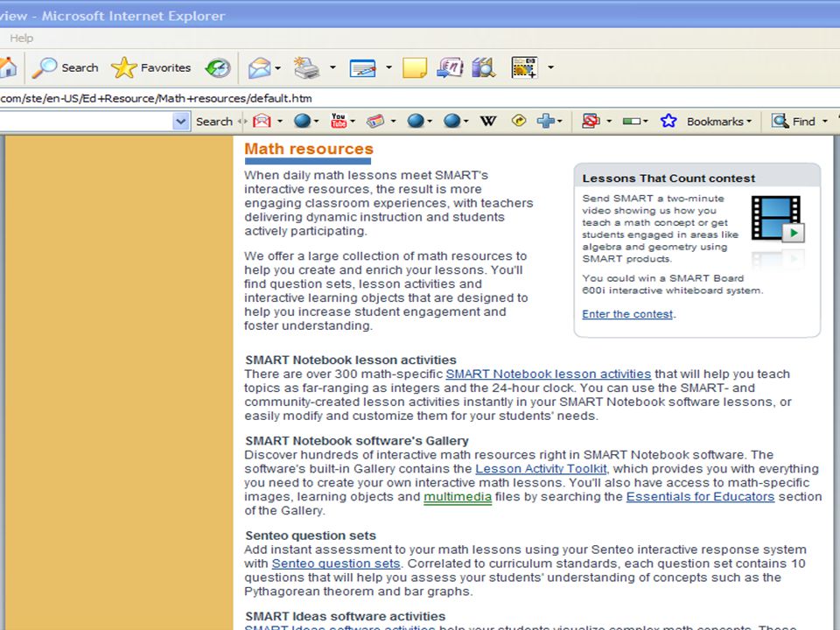
Task: Open the Print button dropdown arrow
Action: pos(332,67)
